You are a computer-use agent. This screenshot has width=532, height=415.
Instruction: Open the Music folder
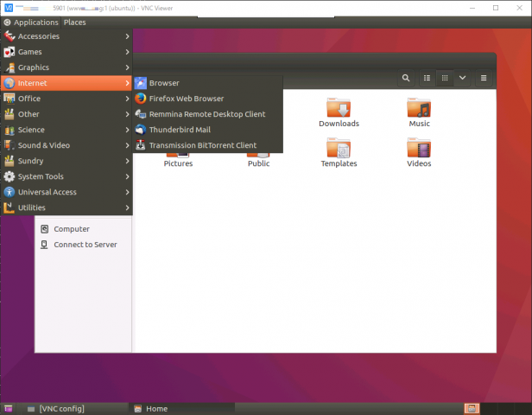419,112
